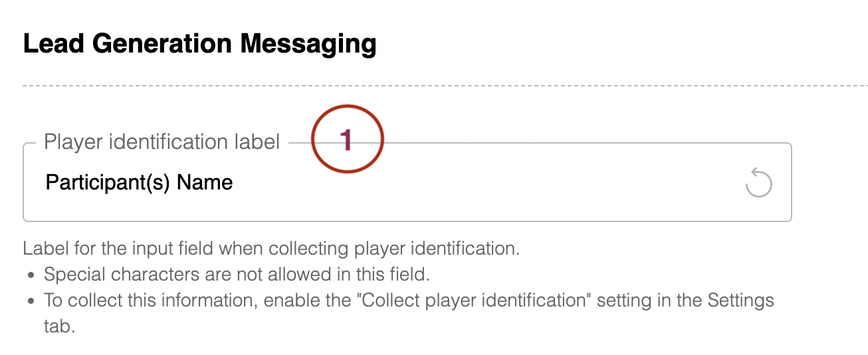Click the Lead Generation Messaging heading
This screenshot has width=868, height=355.
coord(200,44)
